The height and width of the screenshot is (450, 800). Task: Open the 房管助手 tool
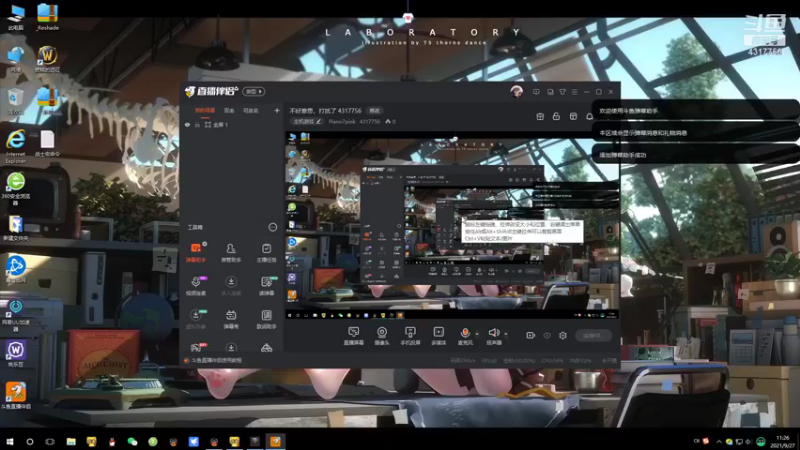(231, 252)
